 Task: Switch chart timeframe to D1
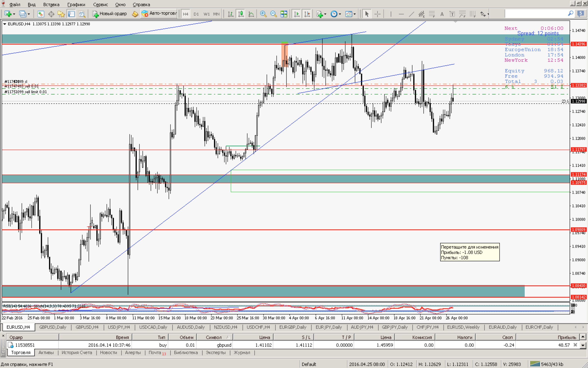pyautogui.click(x=196, y=14)
